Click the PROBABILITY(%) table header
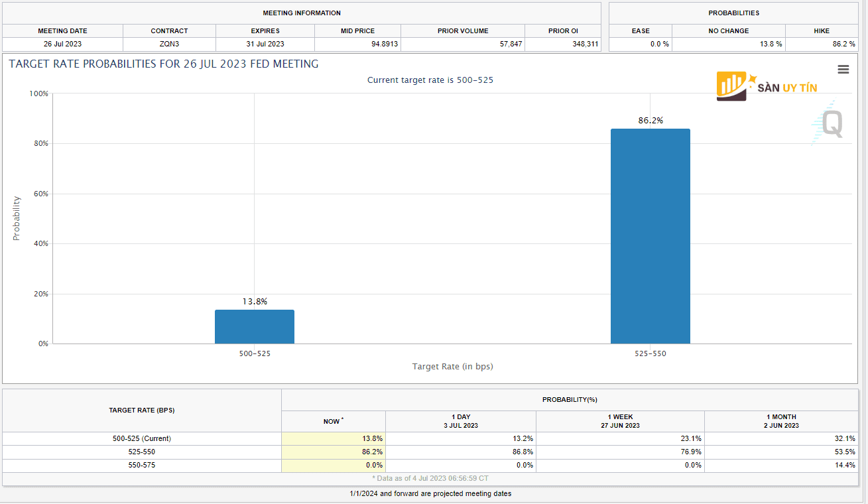The height and width of the screenshot is (504, 868). point(570,400)
